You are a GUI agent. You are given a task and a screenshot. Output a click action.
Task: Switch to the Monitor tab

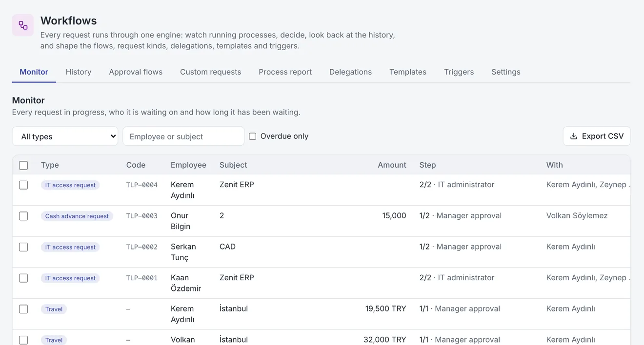[34, 72]
